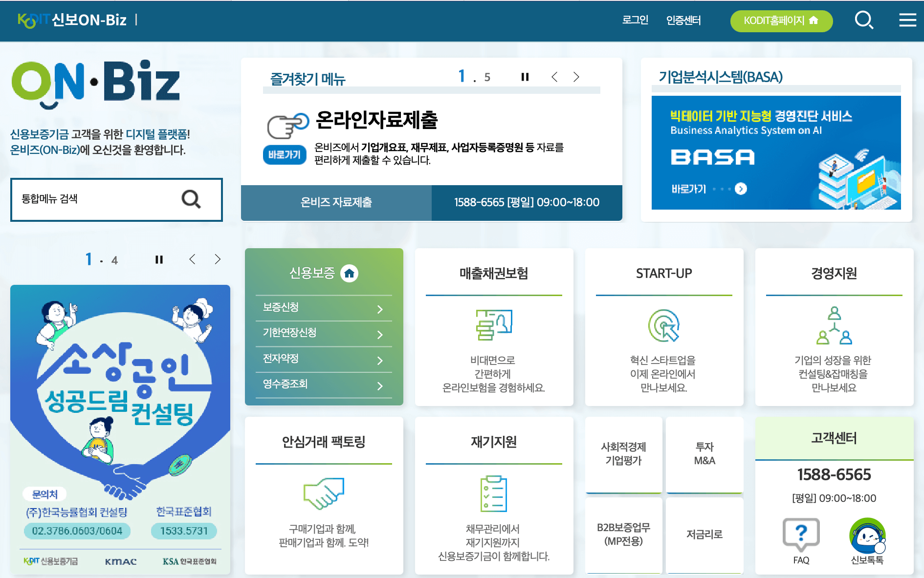Select the 1588-6565 평일 09:00~18:00 tab
This screenshot has height=578, width=924.
[x=527, y=202]
